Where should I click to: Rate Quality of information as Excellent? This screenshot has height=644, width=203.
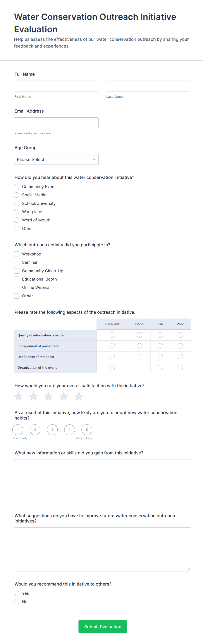[x=112, y=335]
